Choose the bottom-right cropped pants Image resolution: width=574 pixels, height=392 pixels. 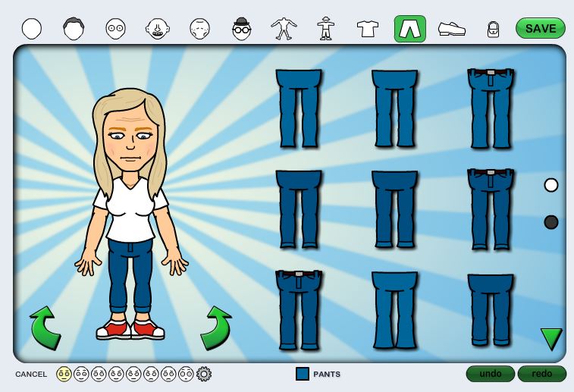491,310
